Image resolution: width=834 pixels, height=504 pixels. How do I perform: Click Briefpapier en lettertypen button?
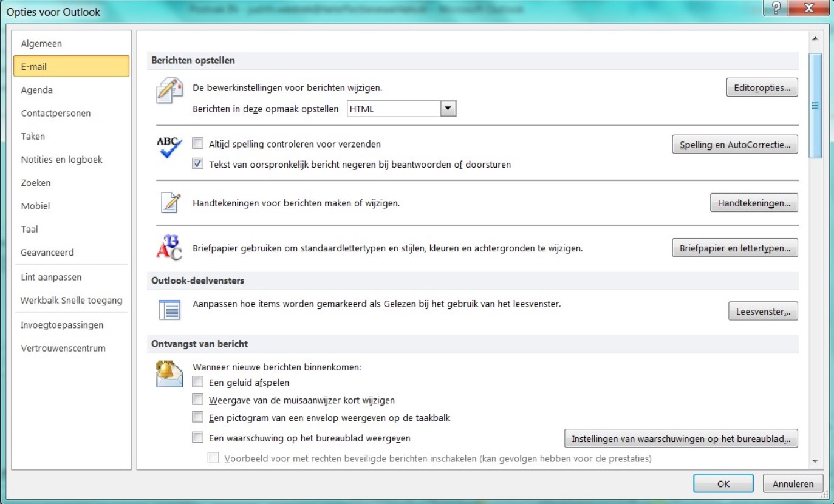point(735,248)
